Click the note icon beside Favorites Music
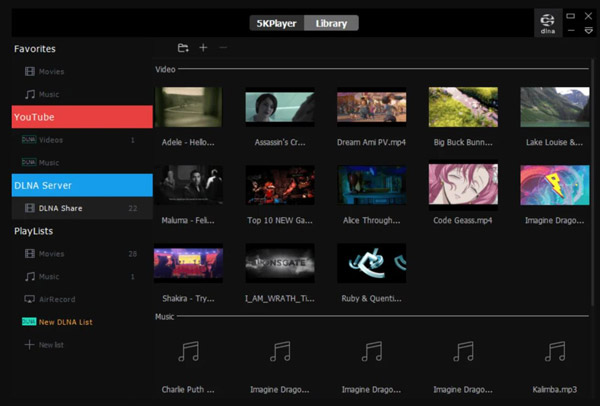The image size is (600, 406). pyautogui.click(x=30, y=94)
